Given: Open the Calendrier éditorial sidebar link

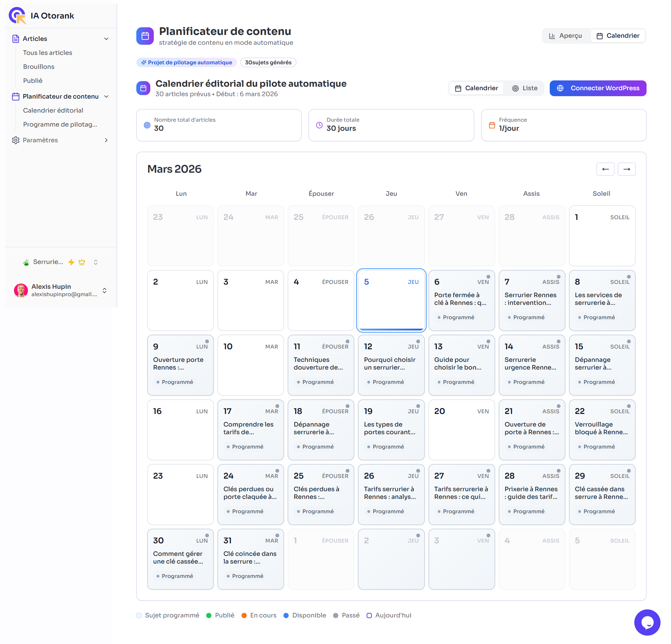Looking at the screenshot, I should [x=53, y=110].
